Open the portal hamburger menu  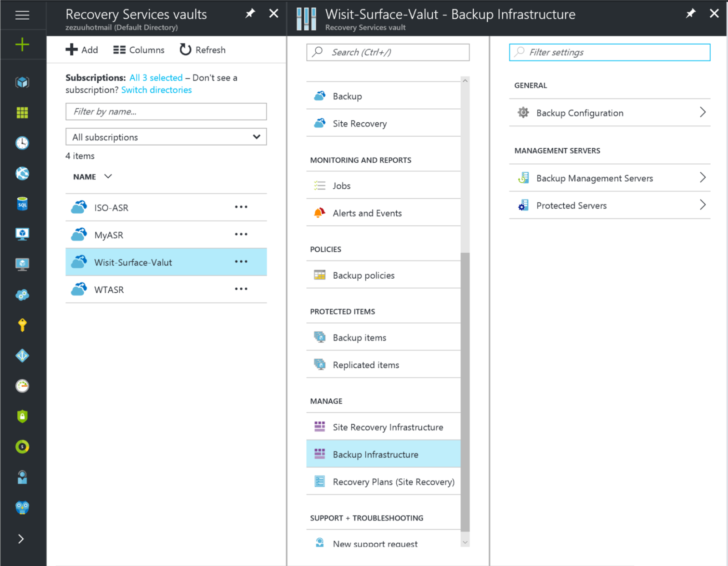click(22, 15)
